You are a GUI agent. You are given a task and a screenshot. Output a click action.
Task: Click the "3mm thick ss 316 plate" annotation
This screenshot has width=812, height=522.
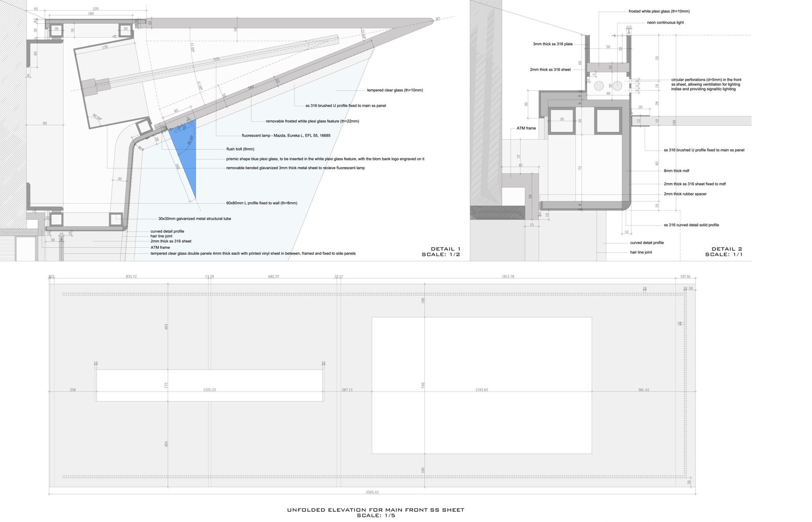click(x=552, y=44)
